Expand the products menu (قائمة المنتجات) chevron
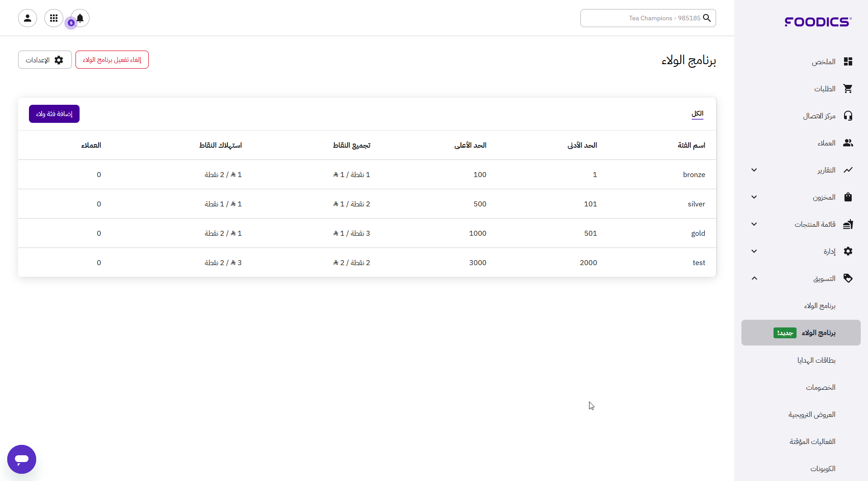Image resolution: width=868 pixels, height=481 pixels. (754, 224)
